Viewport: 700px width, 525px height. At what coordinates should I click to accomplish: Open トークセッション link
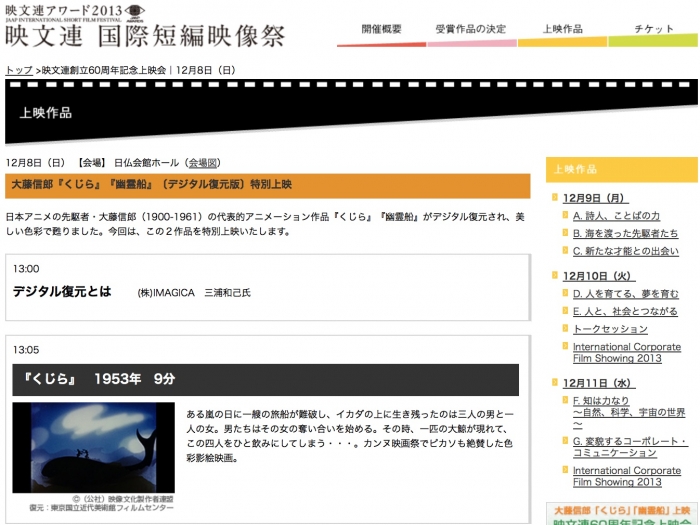610,329
